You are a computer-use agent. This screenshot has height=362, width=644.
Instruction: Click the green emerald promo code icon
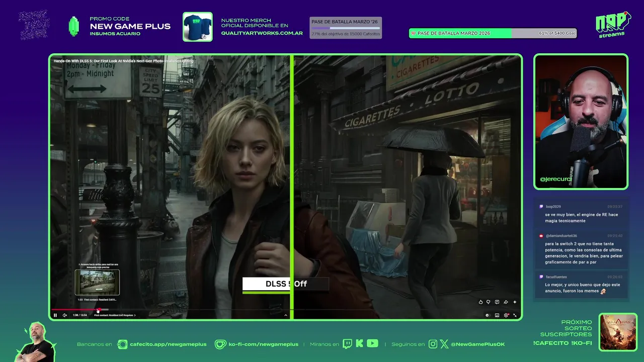tap(74, 27)
